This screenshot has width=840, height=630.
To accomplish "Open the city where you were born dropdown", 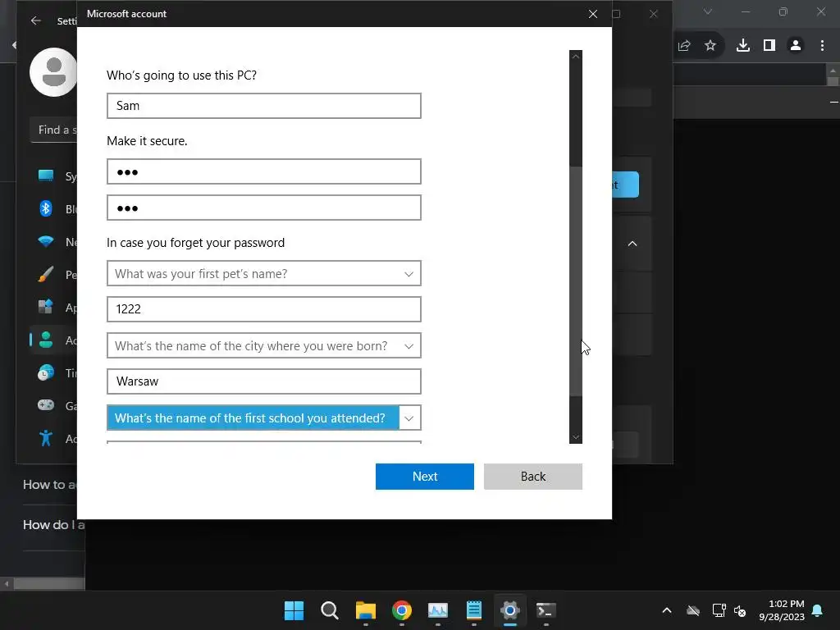I will click(264, 345).
